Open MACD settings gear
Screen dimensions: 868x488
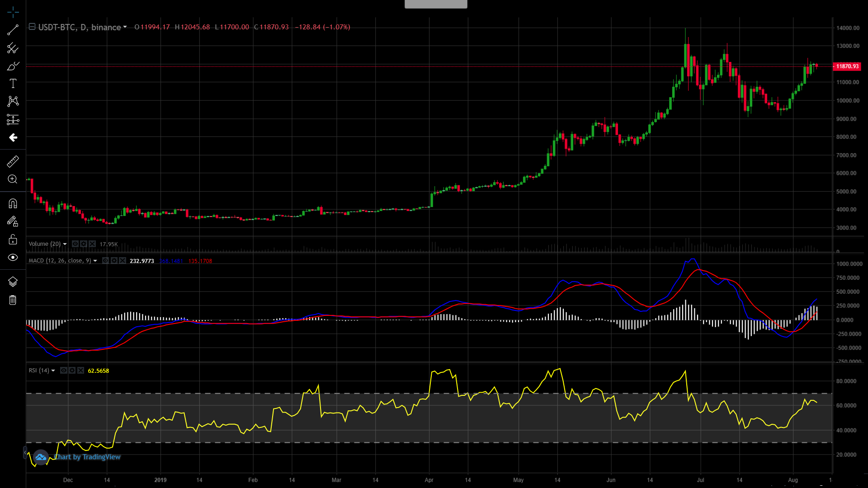click(x=114, y=261)
